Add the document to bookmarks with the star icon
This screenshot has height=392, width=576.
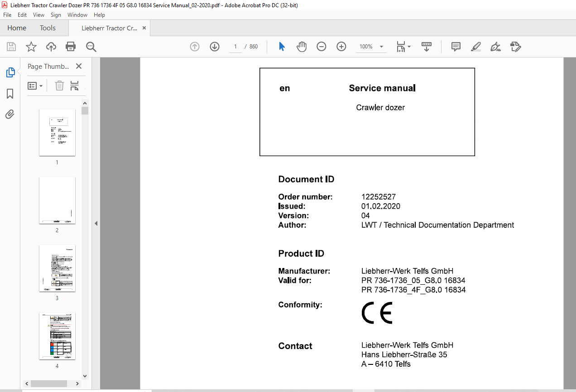coord(31,47)
